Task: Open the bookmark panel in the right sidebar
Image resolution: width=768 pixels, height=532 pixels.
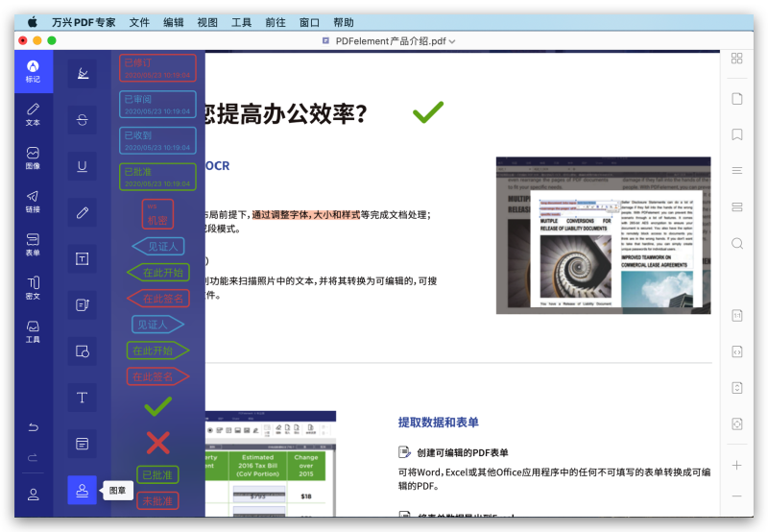Action: point(737,134)
